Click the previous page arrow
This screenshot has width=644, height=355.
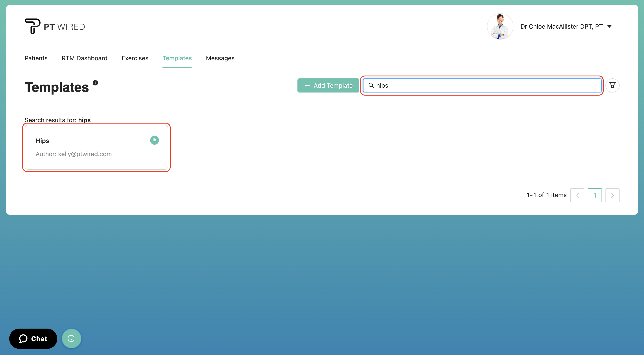tap(577, 195)
